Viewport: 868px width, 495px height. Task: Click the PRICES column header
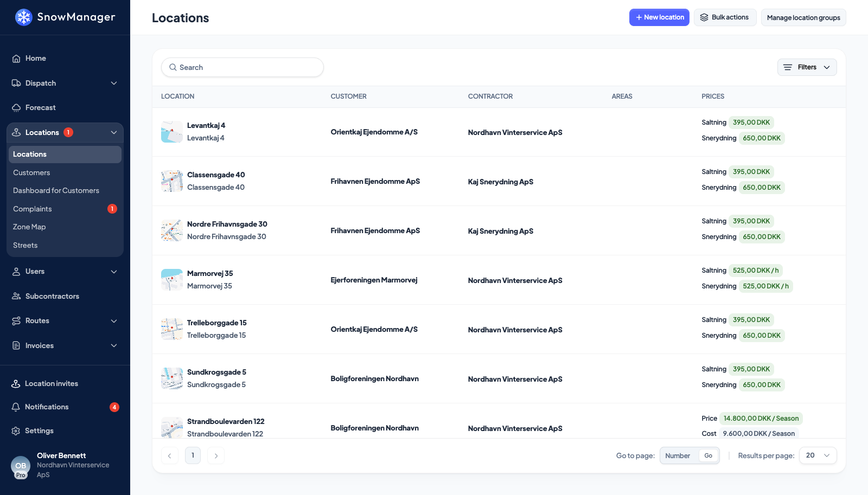pos(713,97)
